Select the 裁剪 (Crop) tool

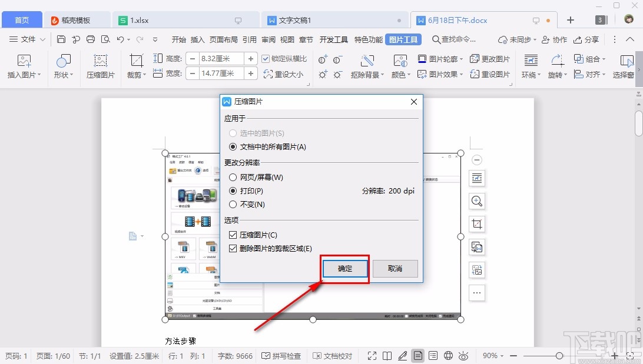(135, 65)
